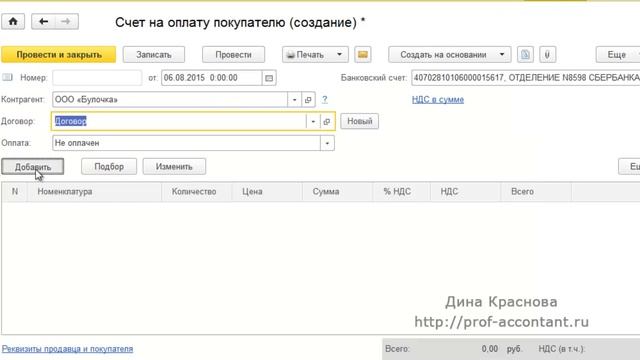Open НДС в сумме link
Viewport: 640px width, 360px height.
click(438, 100)
